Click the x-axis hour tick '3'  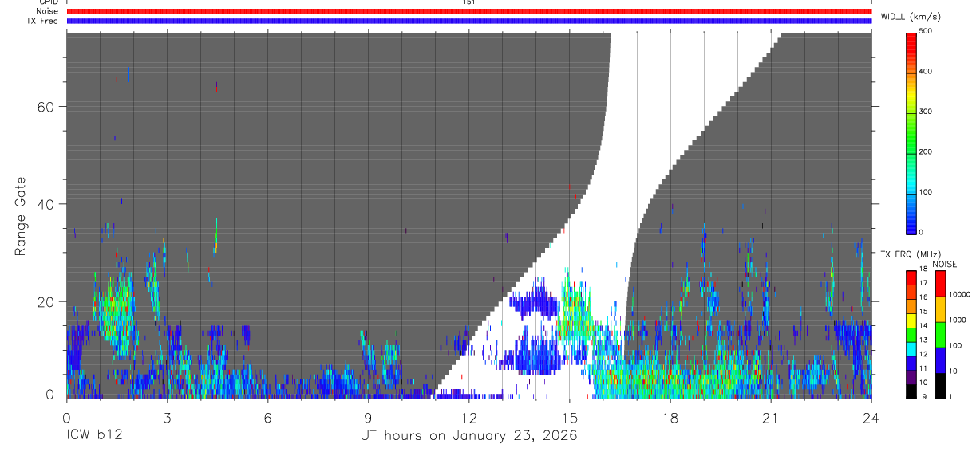click(x=167, y=418)
